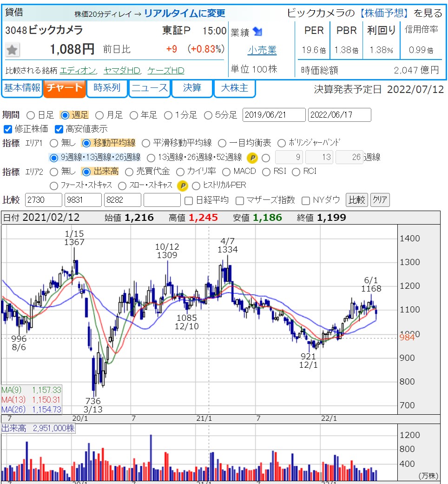Choose the ボリンジャーバンド indicator option

click(x=282, y=143)
